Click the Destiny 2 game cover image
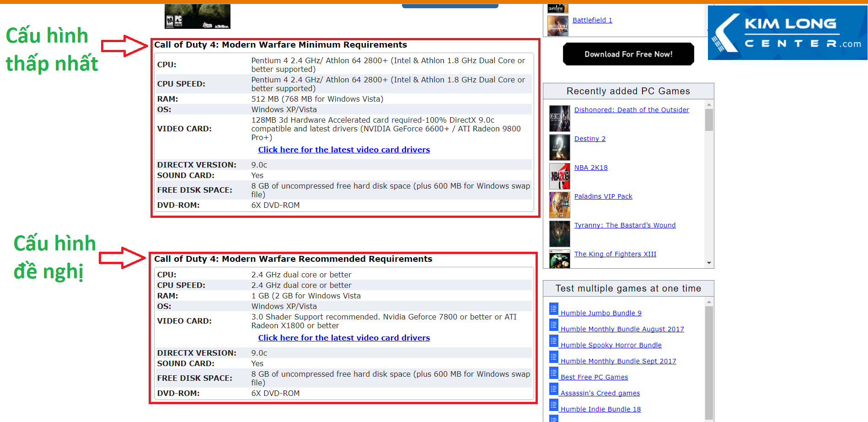The width and height of the screenshot is (868, 422). 559,147
